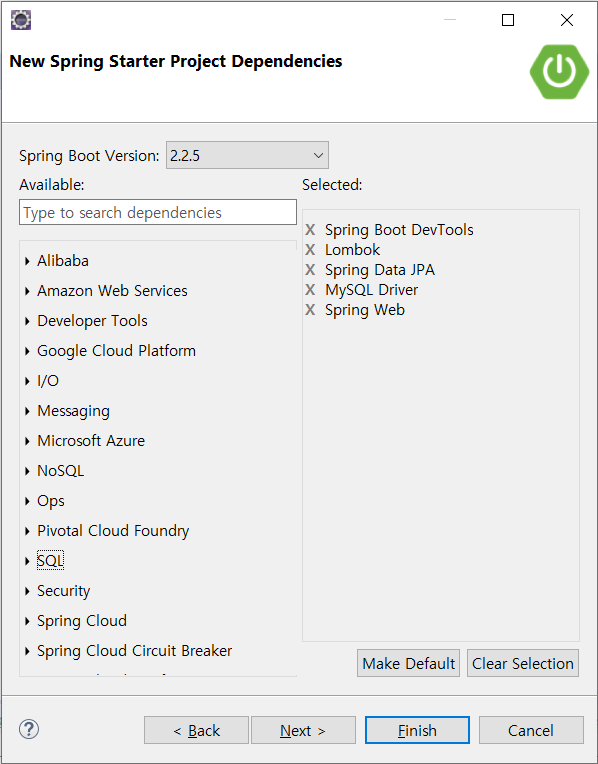Expand the Microsoft Azure arrow
The width and height of the screenshot is (598, 764).
[x=27, y=441]
